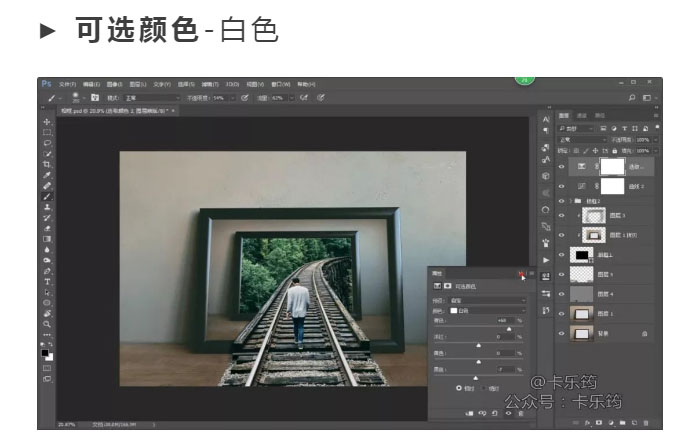This screenshot has width=700, height=432.
Task: Open the layer blend mode dropdown
Action: pos(580,140)
